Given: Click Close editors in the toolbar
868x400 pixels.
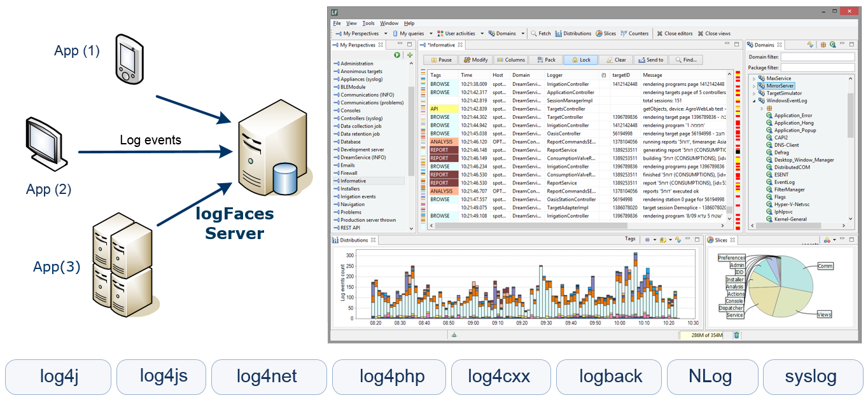Looking at the screenshot, I should coord(675,34).
